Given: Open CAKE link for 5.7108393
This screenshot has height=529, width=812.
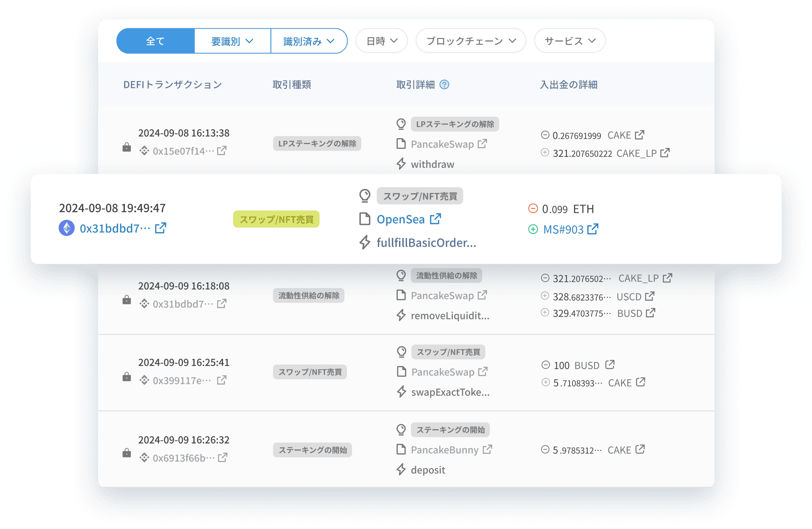Looking at the screenshot, I should click(641, 382).
